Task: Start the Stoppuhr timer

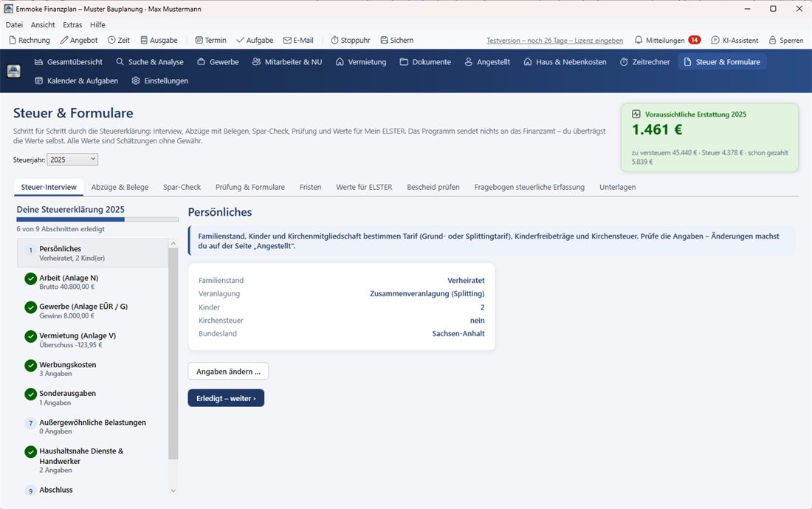Action: [x=351, y=40]
